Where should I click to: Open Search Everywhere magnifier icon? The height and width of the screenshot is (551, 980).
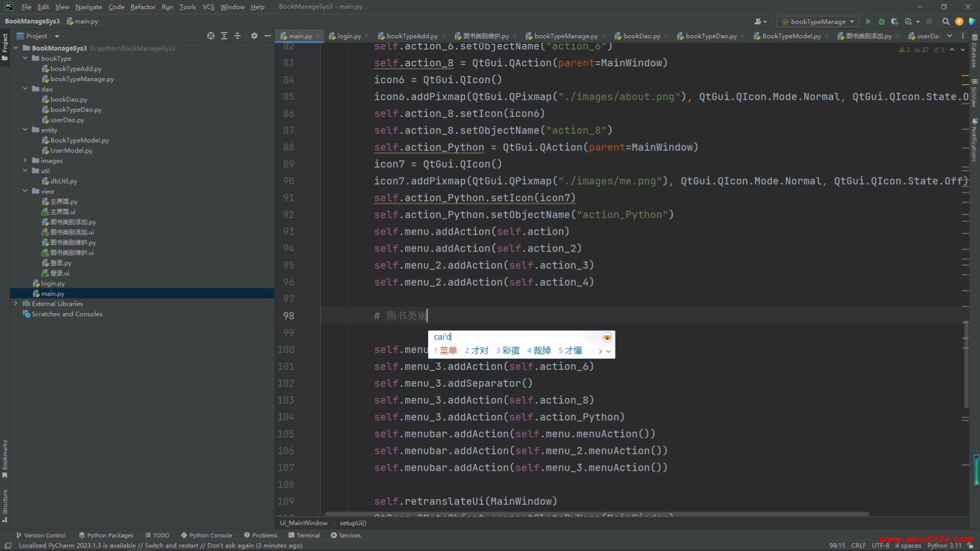click(x=946, y=21)
